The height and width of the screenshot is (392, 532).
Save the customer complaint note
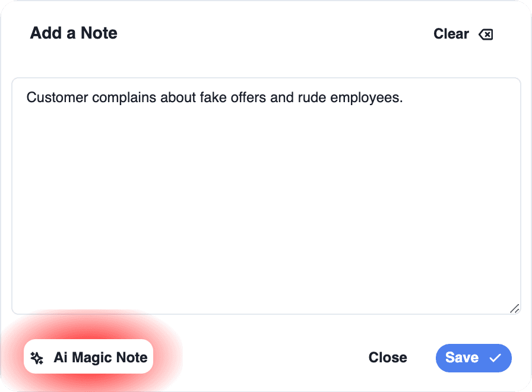pos(474,358)
